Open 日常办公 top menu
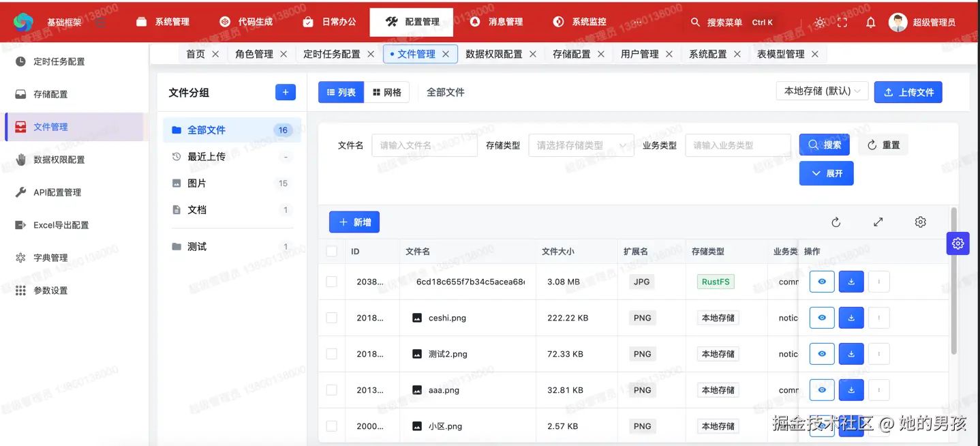Screen dimensions: 980x446 click(x=329, y=22)
